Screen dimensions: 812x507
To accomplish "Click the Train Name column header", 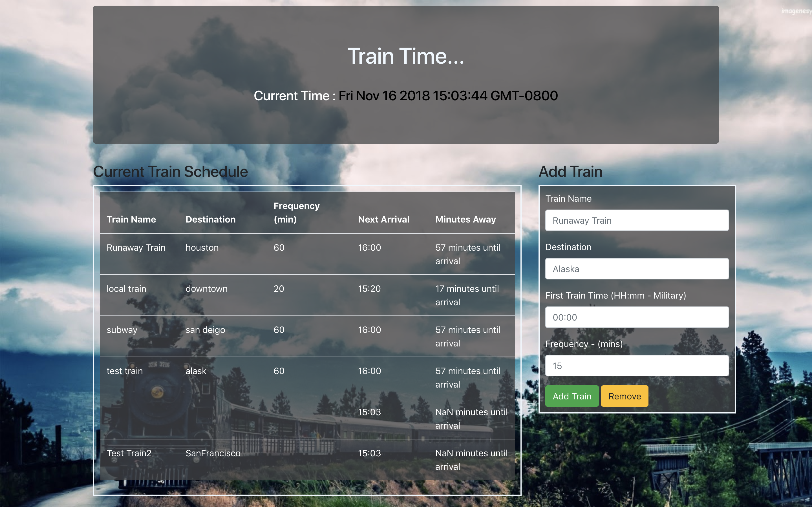I will tap(131, 219).
